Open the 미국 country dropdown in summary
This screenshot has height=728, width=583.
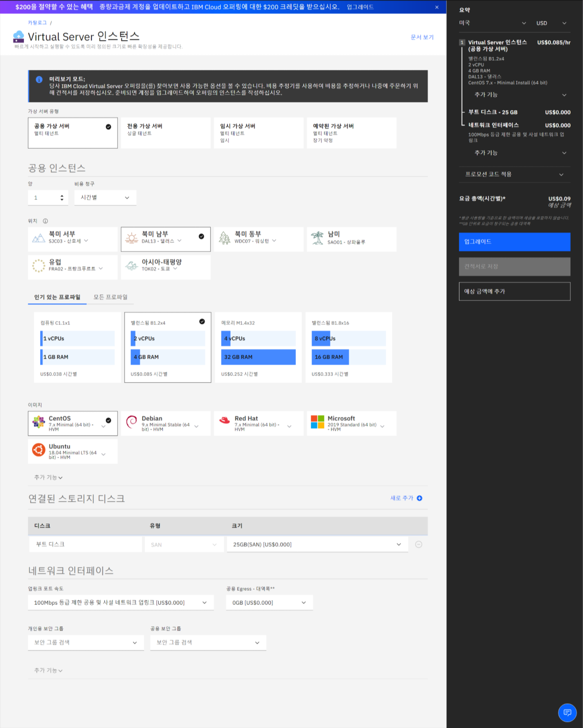[493, 23]
